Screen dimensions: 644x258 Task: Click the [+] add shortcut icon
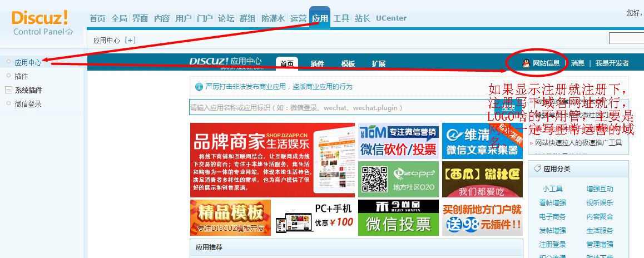click(130, 40)
